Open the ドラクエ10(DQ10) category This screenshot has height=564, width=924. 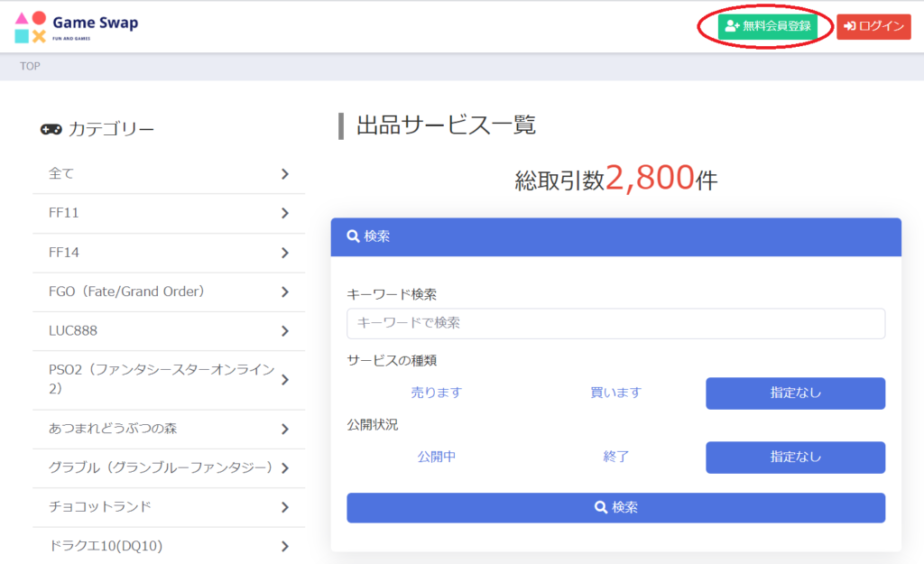coord(169,546)
